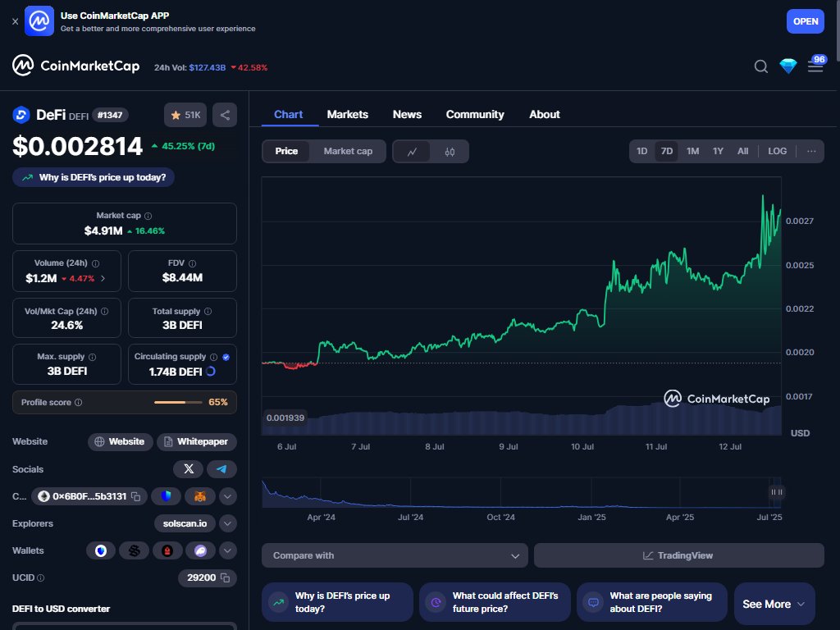Viewport: 840px width, 630px height.
Task: Switch to the Community tab
Action: point(475,114)
